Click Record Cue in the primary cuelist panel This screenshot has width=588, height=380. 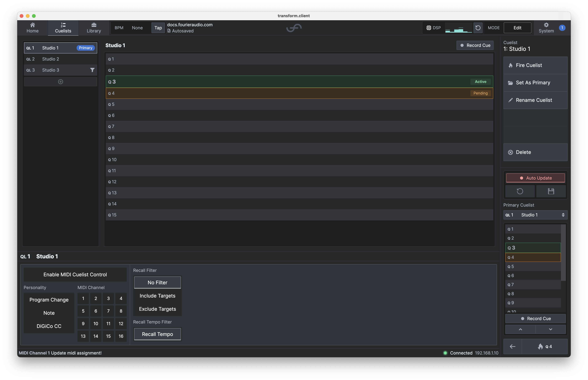[x=535, y=319]
